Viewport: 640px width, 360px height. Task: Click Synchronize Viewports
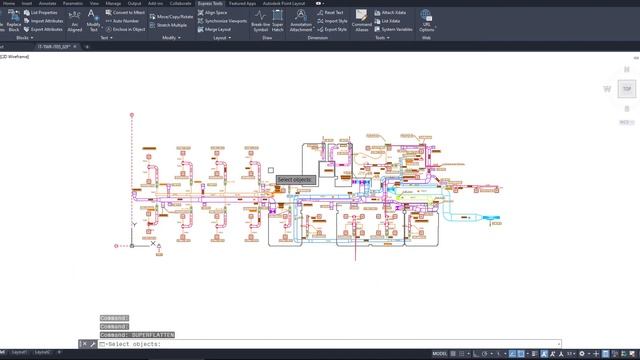tap(222, 21)
